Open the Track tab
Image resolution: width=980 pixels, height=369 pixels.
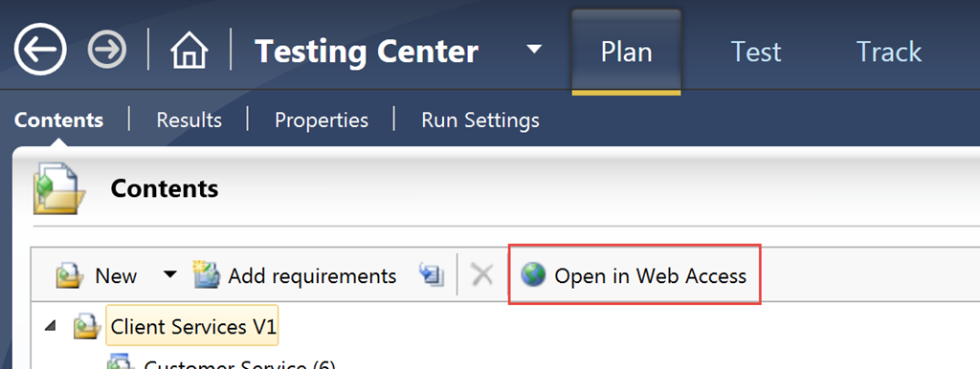pos(889,52)
